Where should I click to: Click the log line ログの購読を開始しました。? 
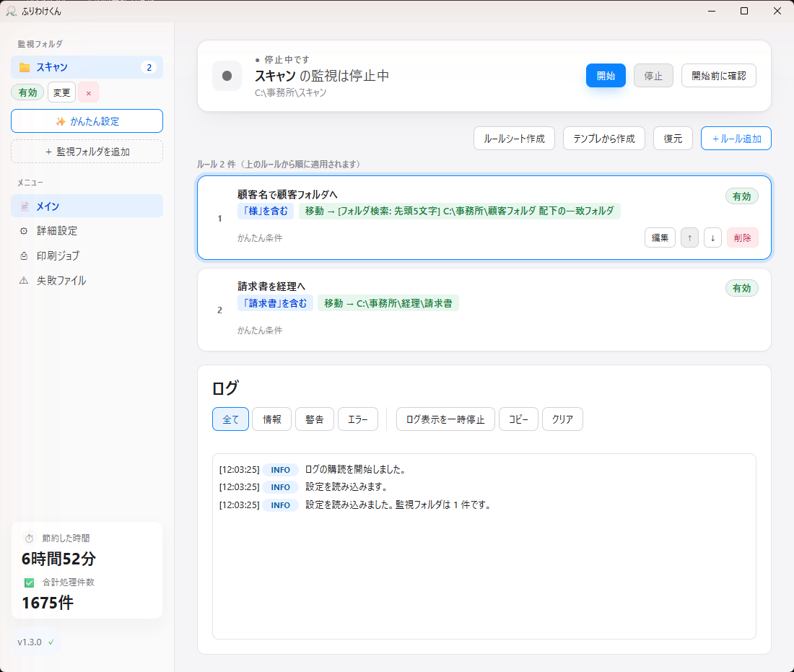(x=355, y=470)
